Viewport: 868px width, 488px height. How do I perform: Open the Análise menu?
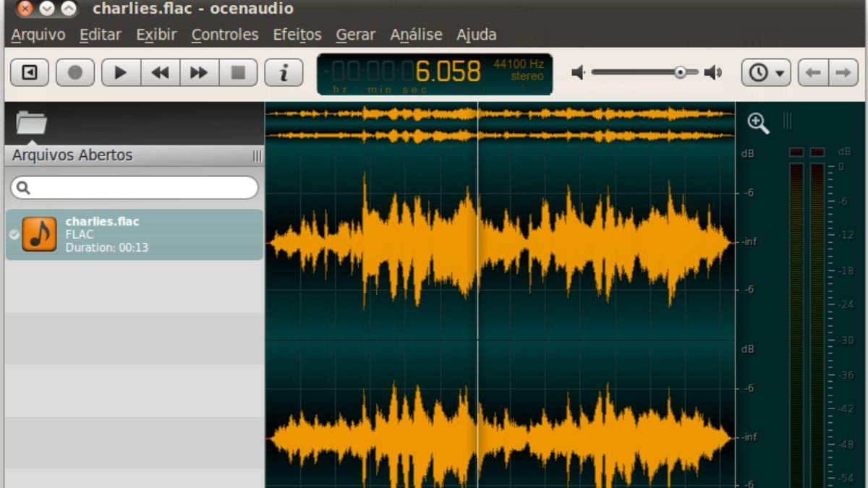(x=416, y=34)
